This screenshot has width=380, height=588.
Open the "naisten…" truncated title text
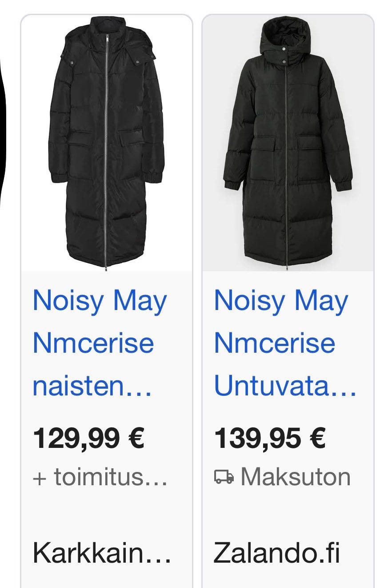click(92, 386)
